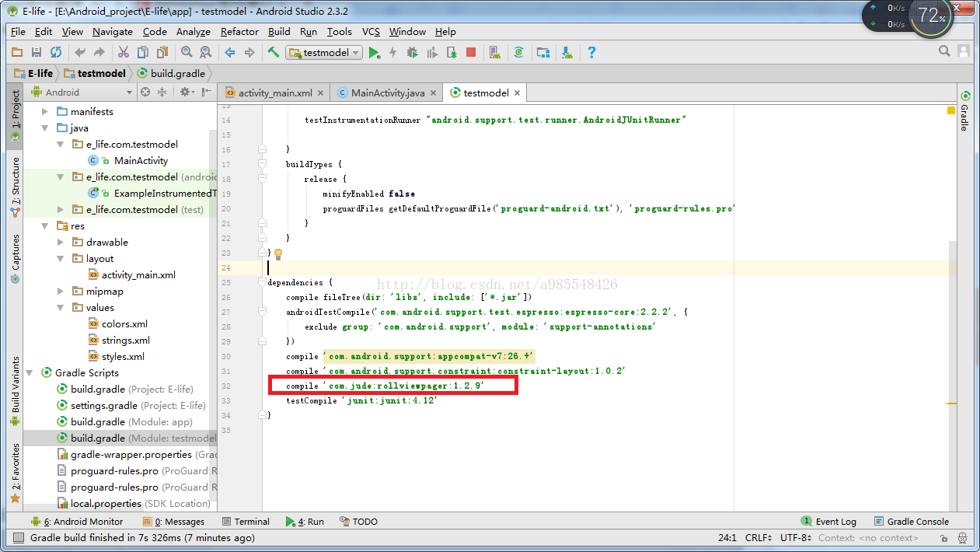Click the Find magnifier icon
This screenshot has height=552, width=980.
pos(187,52)
